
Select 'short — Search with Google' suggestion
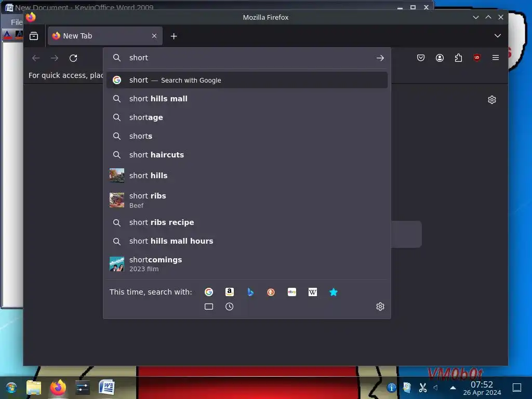pos(247,80)
